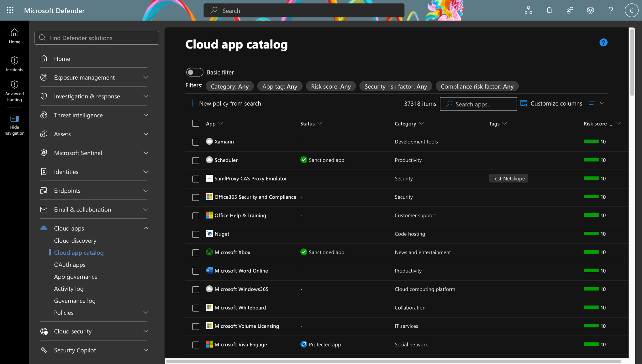The width and height of the screenshot is (642, 364).
Task: Click the top Search box
Action: 304,10
